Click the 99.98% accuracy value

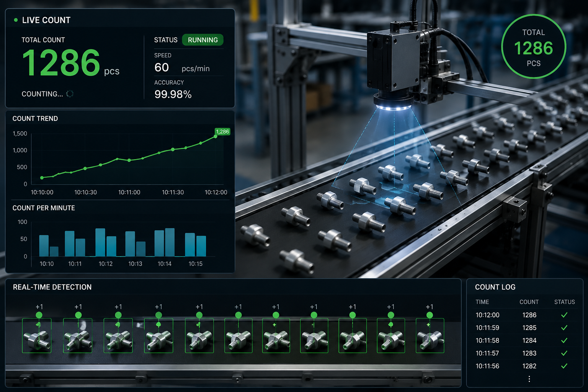pos(173,94)
